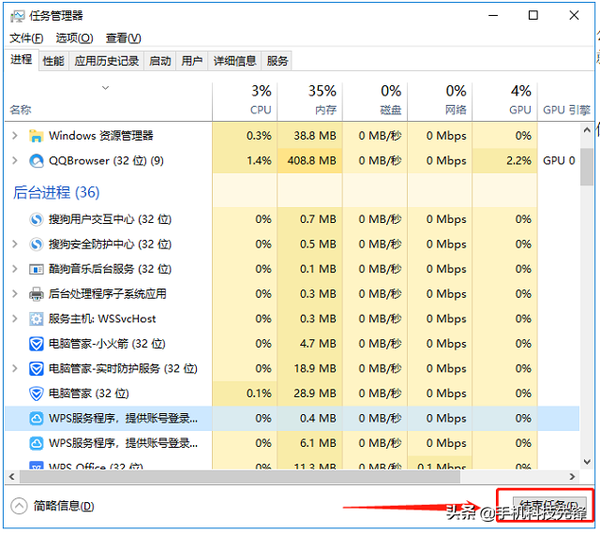Expand the QQBrowser process tree
The height and width of the screenshot is (534, 600).
pyautogui.click(x=14, y=161)
